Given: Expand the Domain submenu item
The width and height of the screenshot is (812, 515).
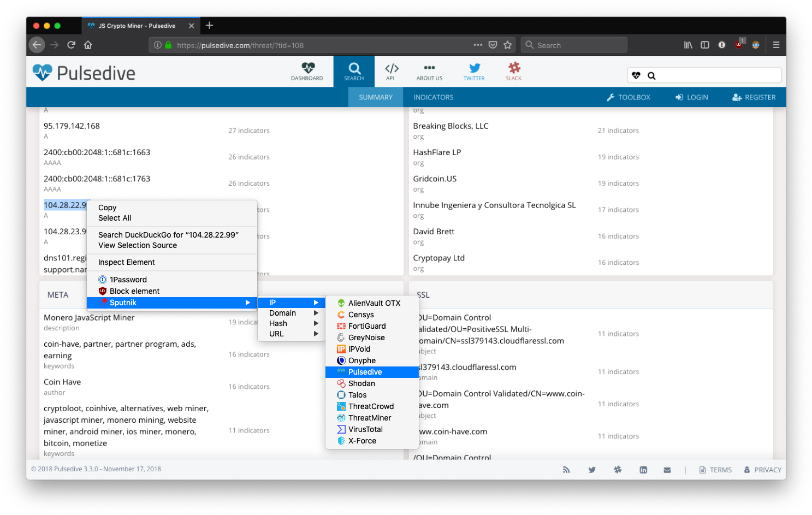Looking at the screenshot, I should (x=292, y=313).
